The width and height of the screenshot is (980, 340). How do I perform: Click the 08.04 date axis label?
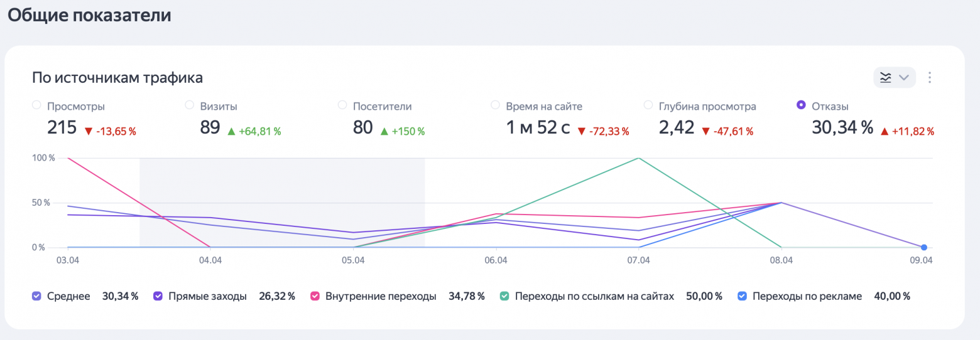coord(781,260)
